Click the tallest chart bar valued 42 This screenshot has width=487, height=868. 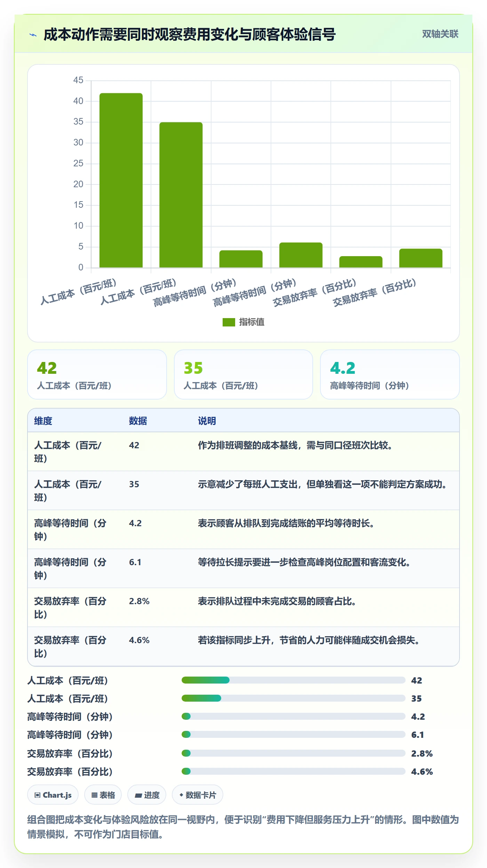[121, 180]
